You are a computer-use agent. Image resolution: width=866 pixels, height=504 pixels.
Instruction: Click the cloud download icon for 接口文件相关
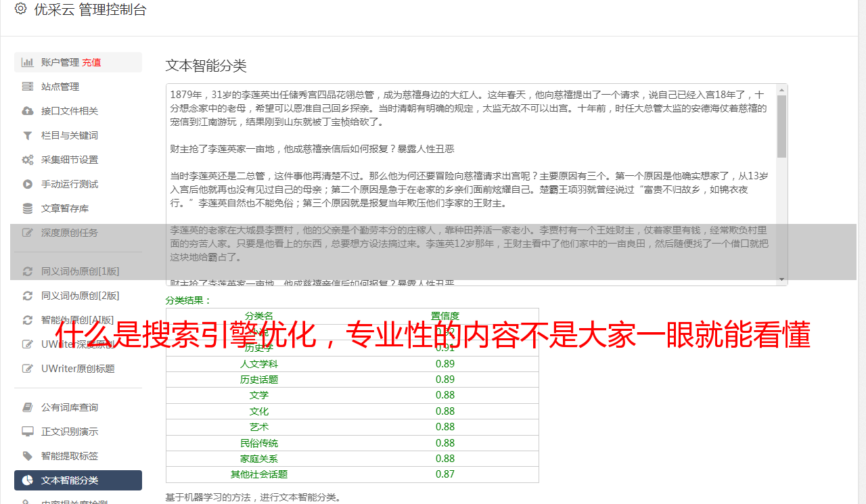pos(28,111)
